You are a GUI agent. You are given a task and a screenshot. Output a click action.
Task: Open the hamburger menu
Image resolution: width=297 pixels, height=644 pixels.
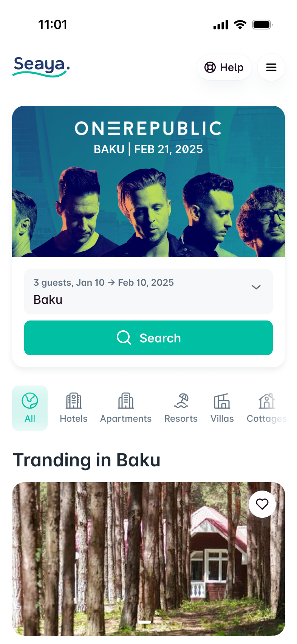(x=271, y=67)
